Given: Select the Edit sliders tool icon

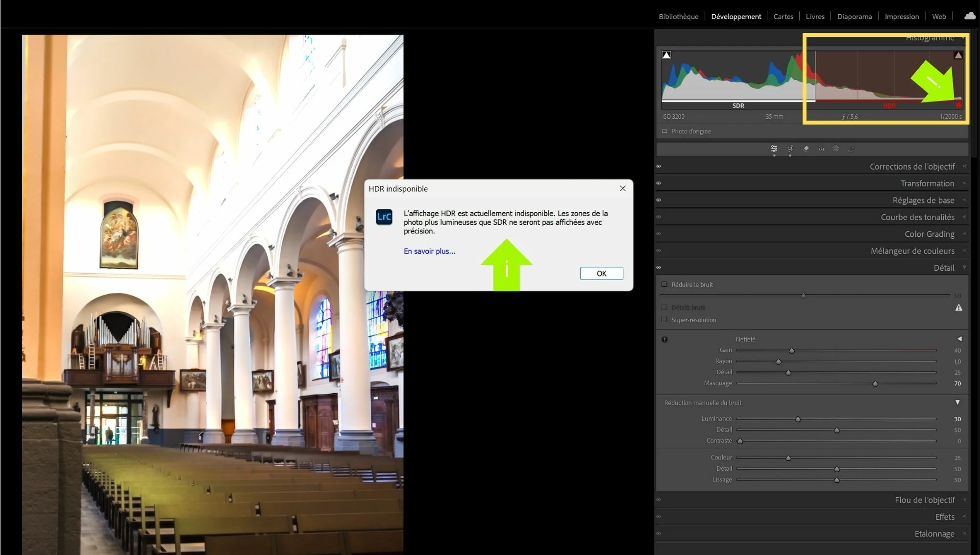Looking at the screenshot, I should 774,149.
